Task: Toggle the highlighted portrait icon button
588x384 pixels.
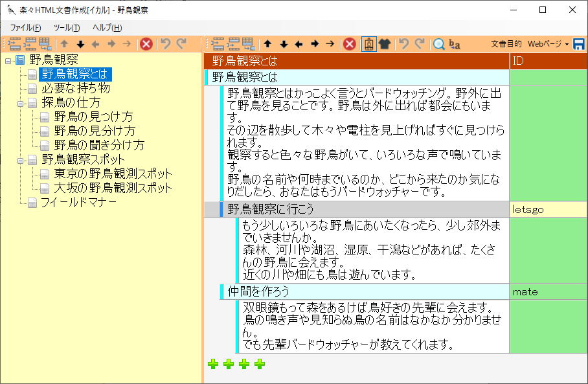Action: click(x=368, y=44)
